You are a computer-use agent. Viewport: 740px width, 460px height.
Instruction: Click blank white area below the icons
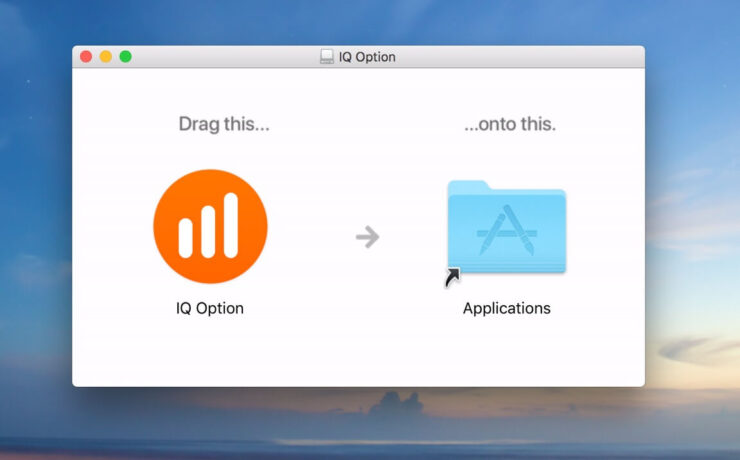tap(358, 355)
